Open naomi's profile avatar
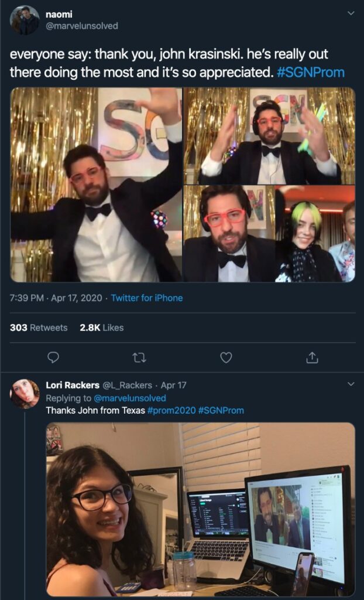The height and width of the screenshot is (600, 364). [x=25, y=21]
